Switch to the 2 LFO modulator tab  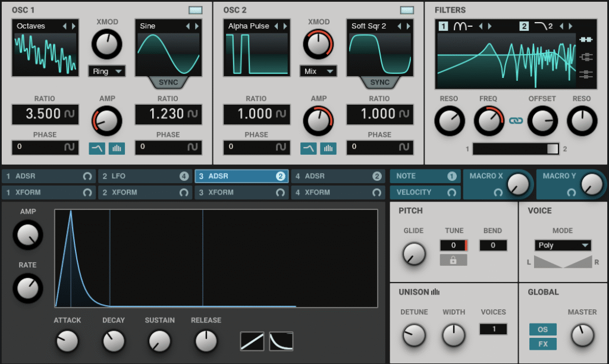145,176
